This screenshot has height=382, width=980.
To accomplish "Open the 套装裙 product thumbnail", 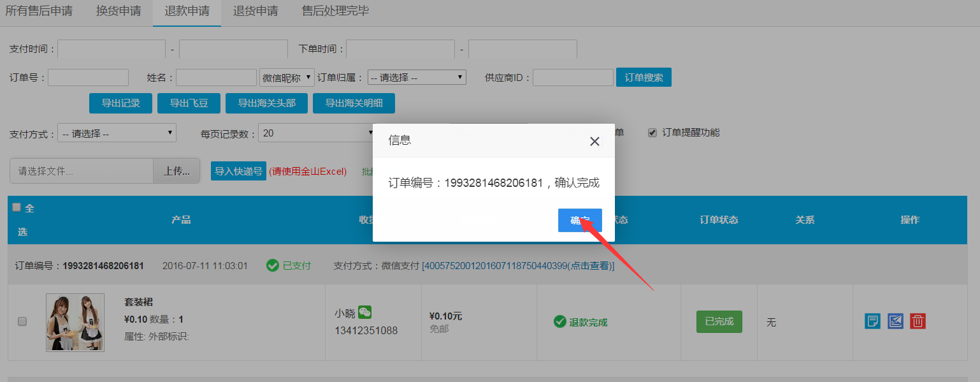I will click(75, 323).
